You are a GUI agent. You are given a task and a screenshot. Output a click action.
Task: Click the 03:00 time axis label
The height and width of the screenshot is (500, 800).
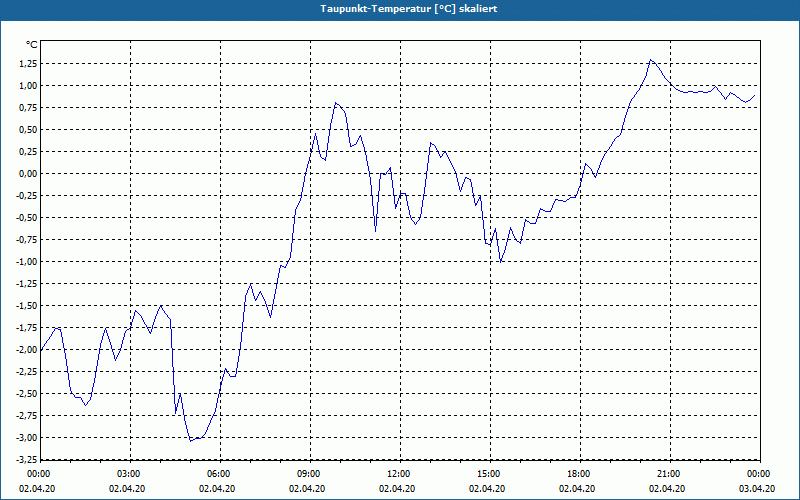pos(131,474)
